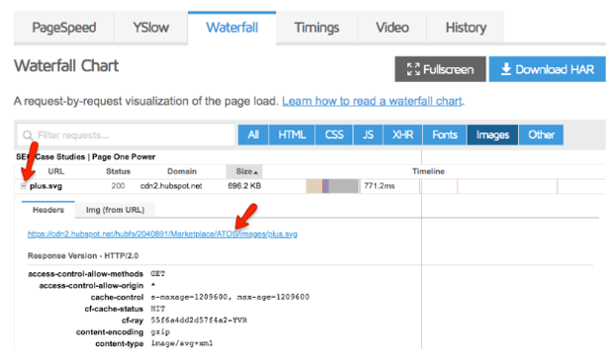Image resolution: width=614 pixels, height=364 pixels.
Task: Filter requests by Images
Action: [x=492, y=135]
